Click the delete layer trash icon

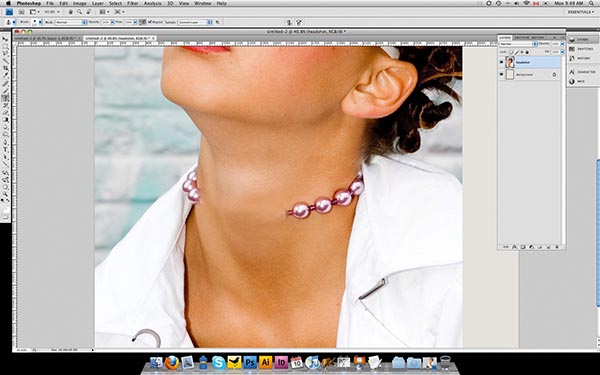pos(557,247)
